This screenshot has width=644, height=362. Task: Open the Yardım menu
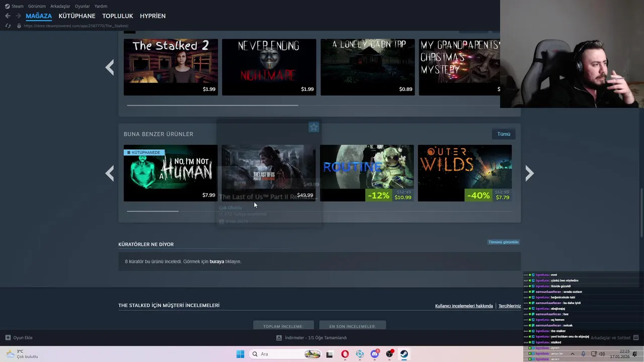[101, 6]
